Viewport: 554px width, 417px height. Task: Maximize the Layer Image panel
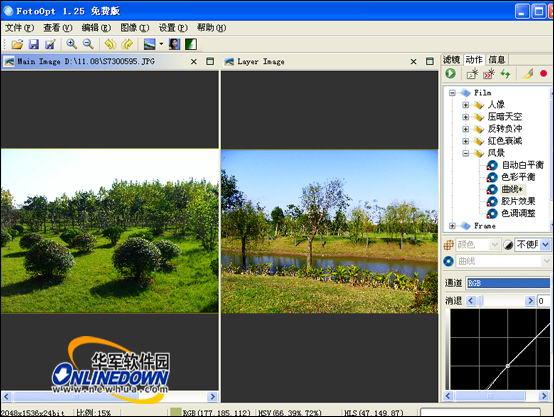tap(430, 61)
